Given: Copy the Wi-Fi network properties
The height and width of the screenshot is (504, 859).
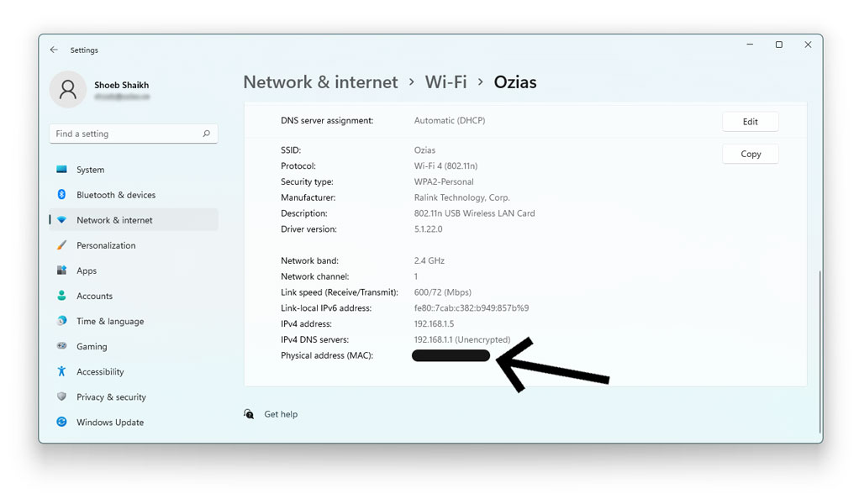Looking at the screenshot, I should coord(750,154).
